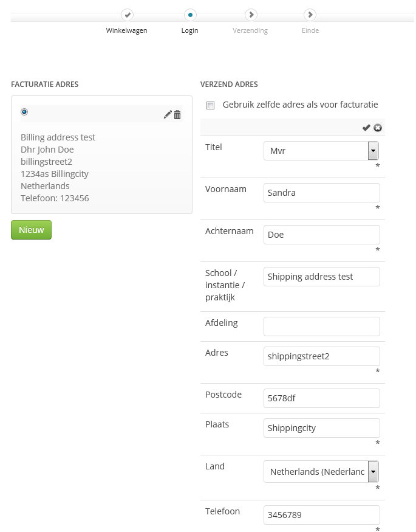This screenshot has width=416, height=532.
Task: Click the Voornaam field containing Sandra
Action: (321, 193)
